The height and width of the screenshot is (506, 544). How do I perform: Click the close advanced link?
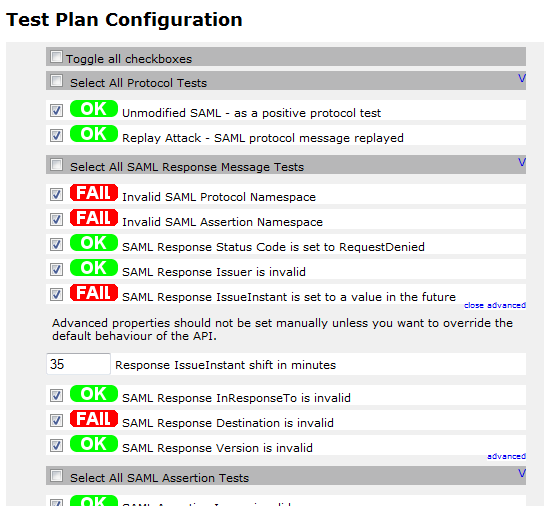click(495, 305)
